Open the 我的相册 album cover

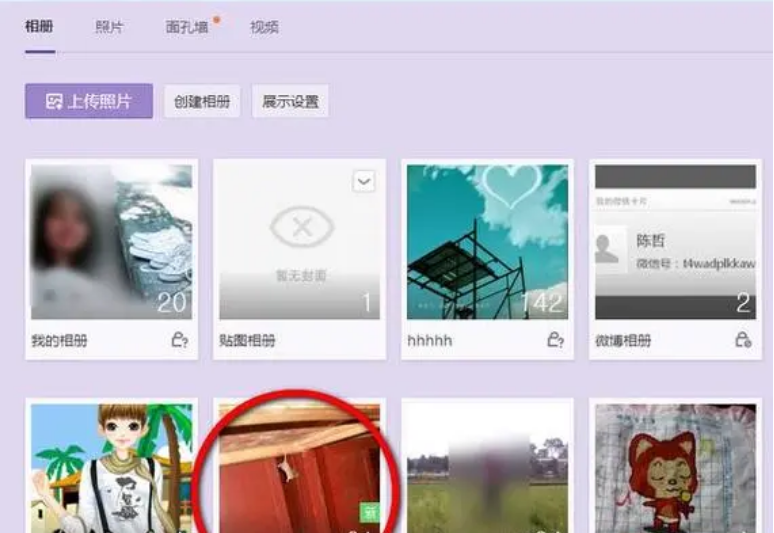pyautogui.click(x=111, y=242)
